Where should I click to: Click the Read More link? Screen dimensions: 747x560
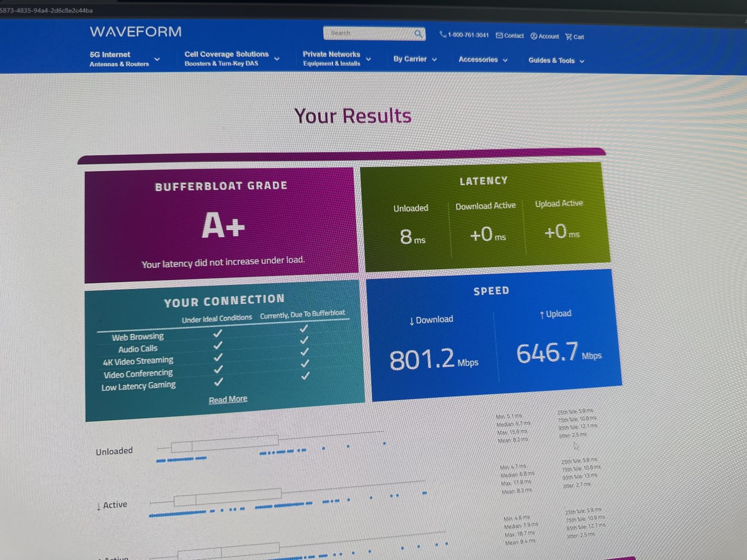[x=228, y=399]
